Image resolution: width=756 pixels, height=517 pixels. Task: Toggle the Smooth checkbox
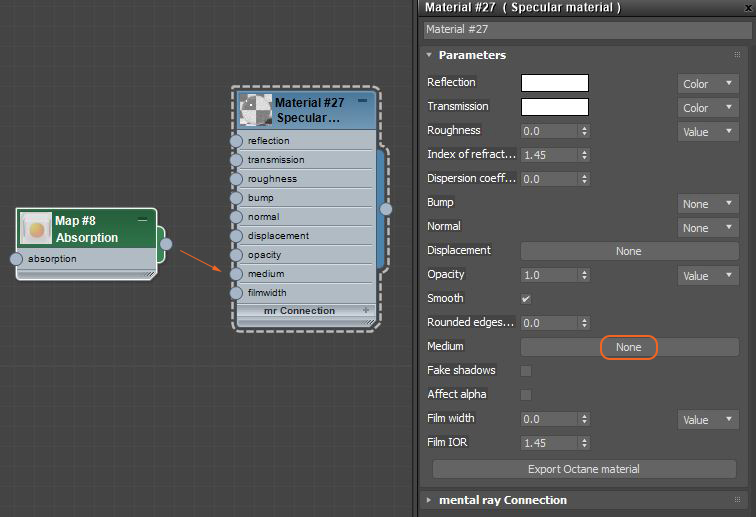point(526,299)
